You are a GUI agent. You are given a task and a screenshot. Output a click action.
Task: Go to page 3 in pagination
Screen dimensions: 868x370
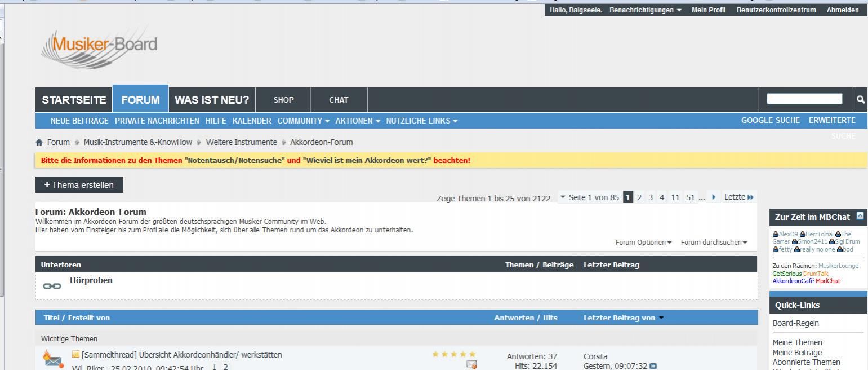pyautogui.click(x=651, y=197)
